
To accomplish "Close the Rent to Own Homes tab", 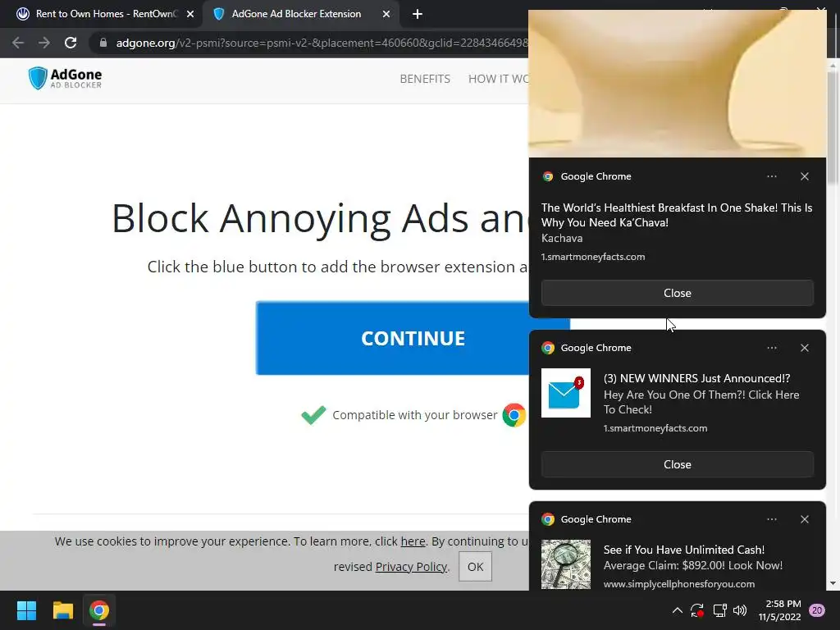I will 190,14.
